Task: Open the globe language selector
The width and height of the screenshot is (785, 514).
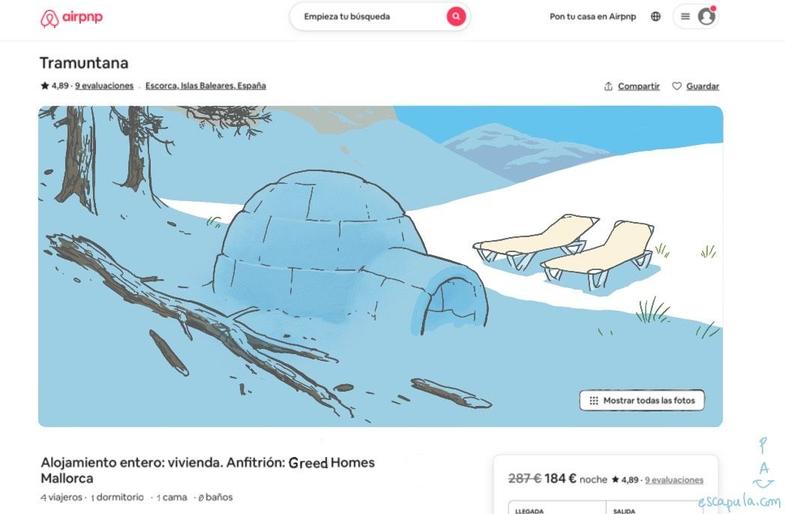Action: click(x=656, y=17)
